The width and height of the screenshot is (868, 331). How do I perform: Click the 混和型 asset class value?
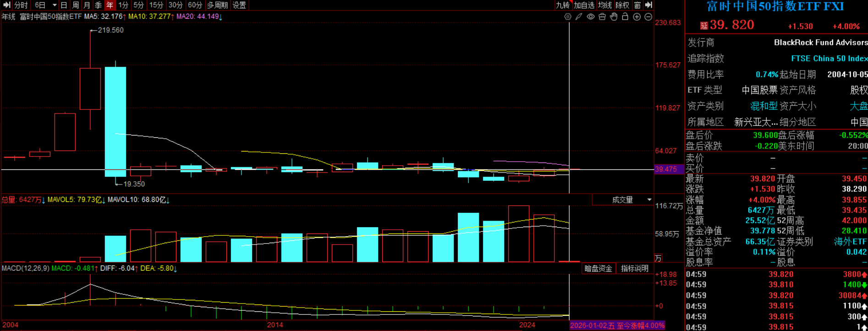click(764, 106)
